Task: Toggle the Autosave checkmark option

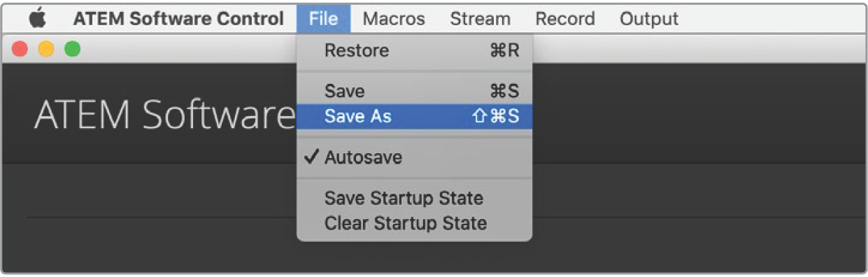Action: [x=414, y=157]
